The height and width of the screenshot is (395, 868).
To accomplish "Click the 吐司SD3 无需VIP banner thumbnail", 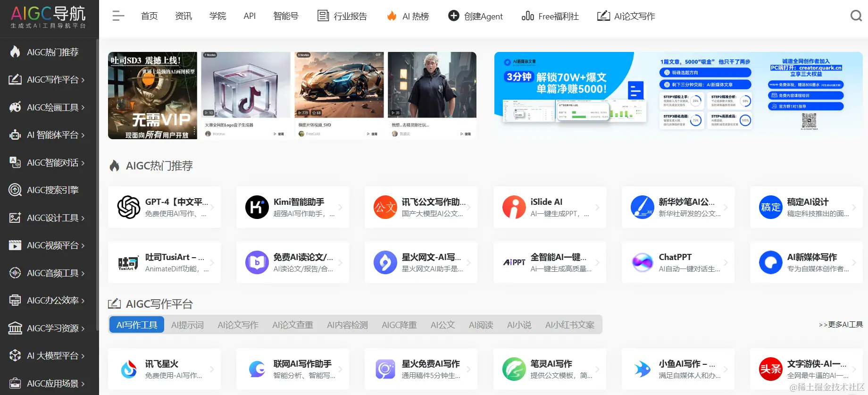I will tap(152, 95).
